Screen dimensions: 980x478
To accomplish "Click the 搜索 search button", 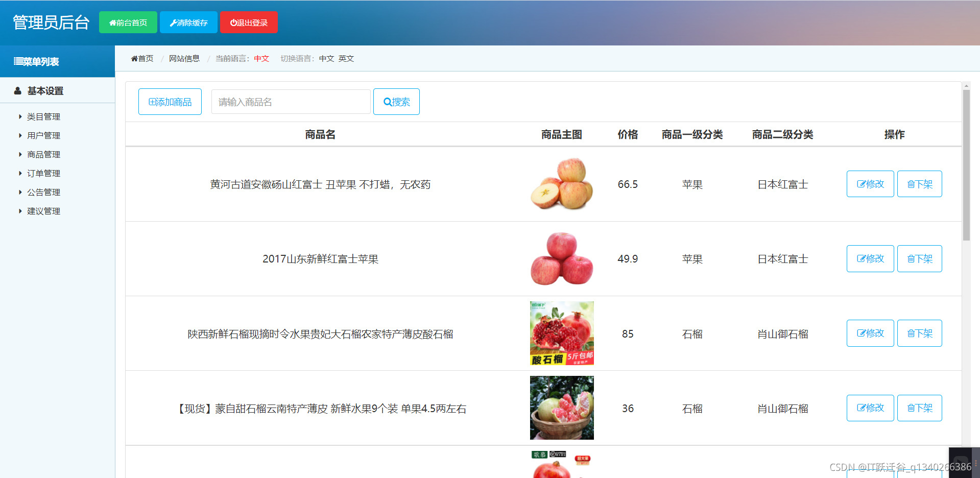I will pyautogui.click(x=396, y=102).
